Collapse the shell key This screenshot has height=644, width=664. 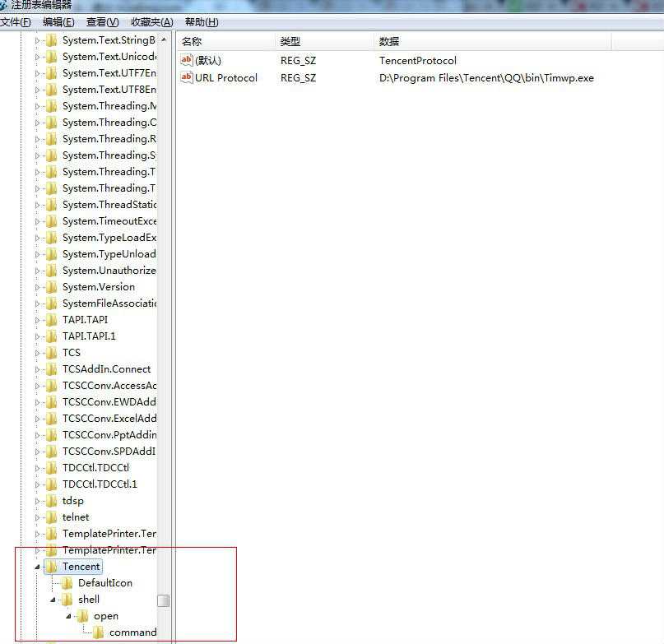click(53, 600)
